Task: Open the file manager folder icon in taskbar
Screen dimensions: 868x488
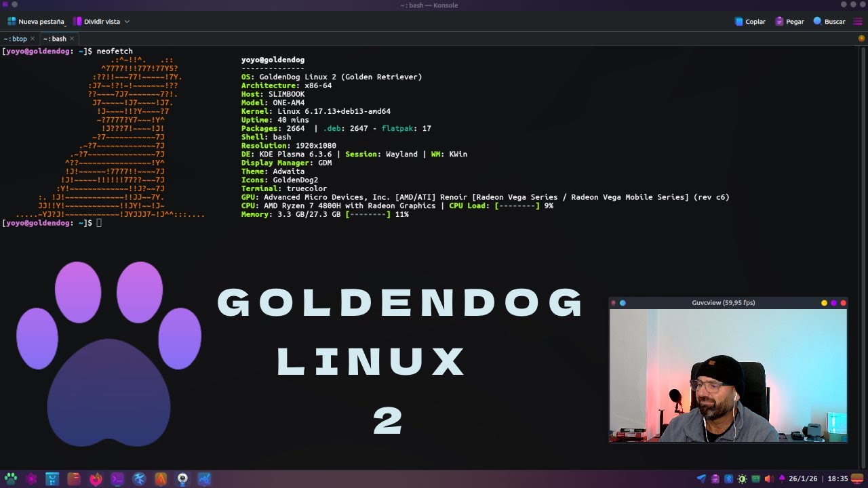Action: point(74,479)
